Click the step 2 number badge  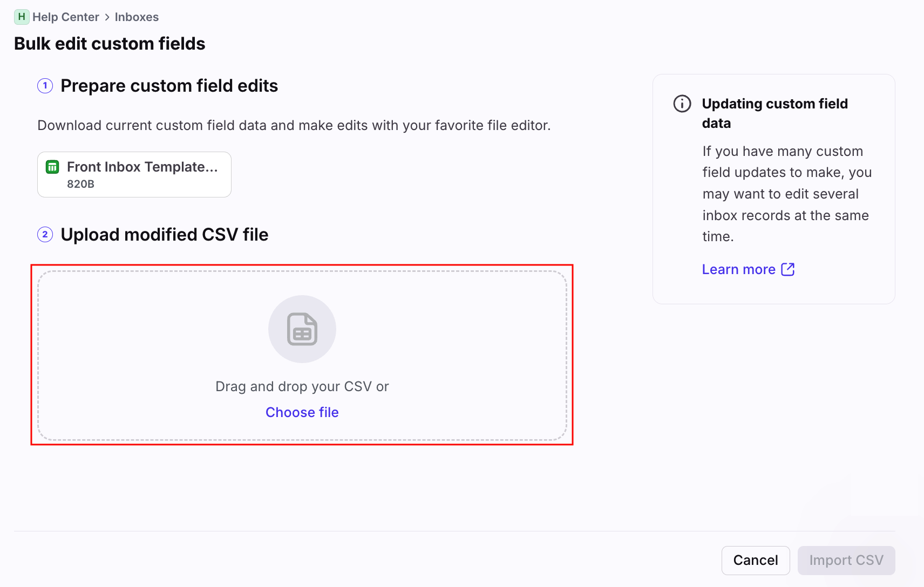tap(45, 235)
